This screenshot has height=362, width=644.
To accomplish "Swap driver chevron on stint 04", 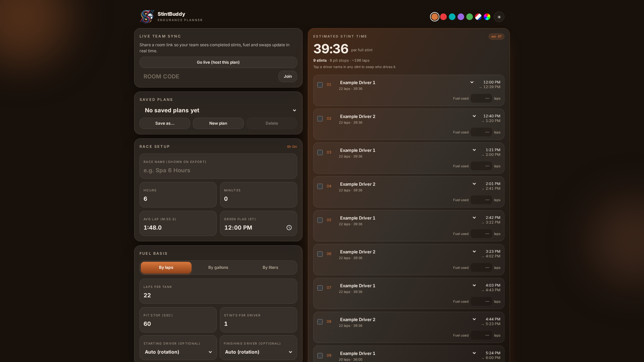I will coord(474,184).
